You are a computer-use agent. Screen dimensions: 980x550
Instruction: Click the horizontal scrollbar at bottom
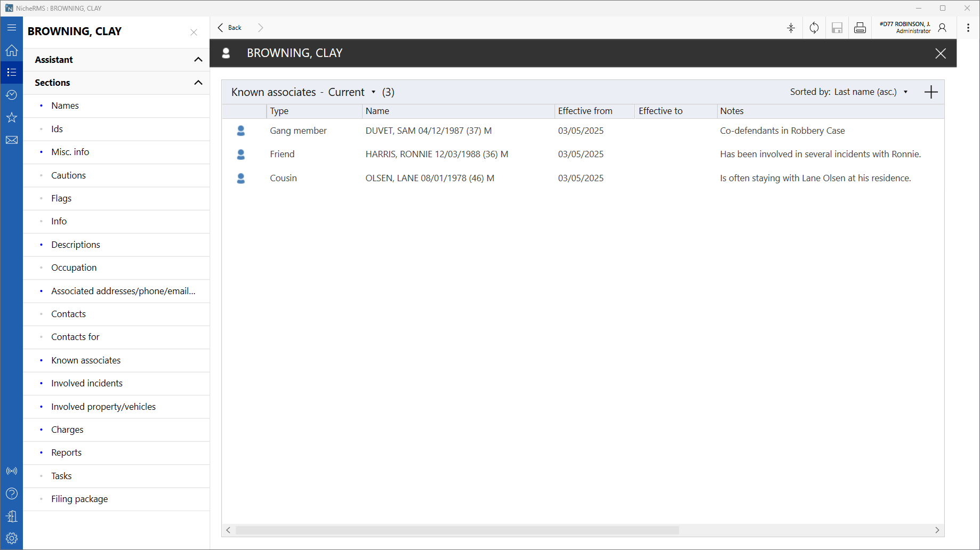click(457, 530)
